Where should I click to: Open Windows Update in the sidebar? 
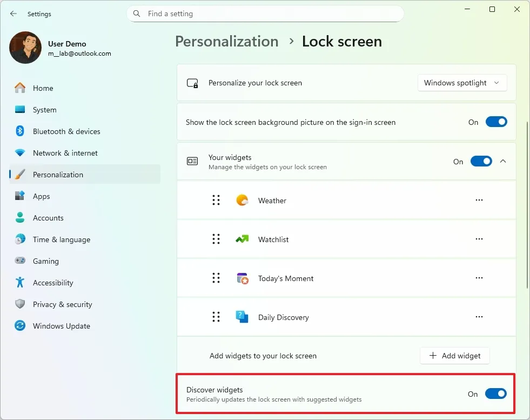coord(61,326)
